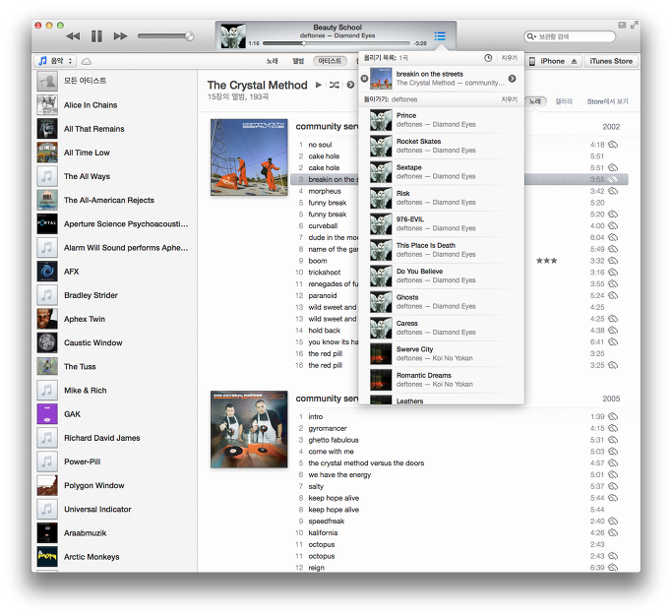Image resolution: width=672 pixels, height=616 pixels.
Task: Download 'paranoid' via cloud icon
Action: point(613,295)
